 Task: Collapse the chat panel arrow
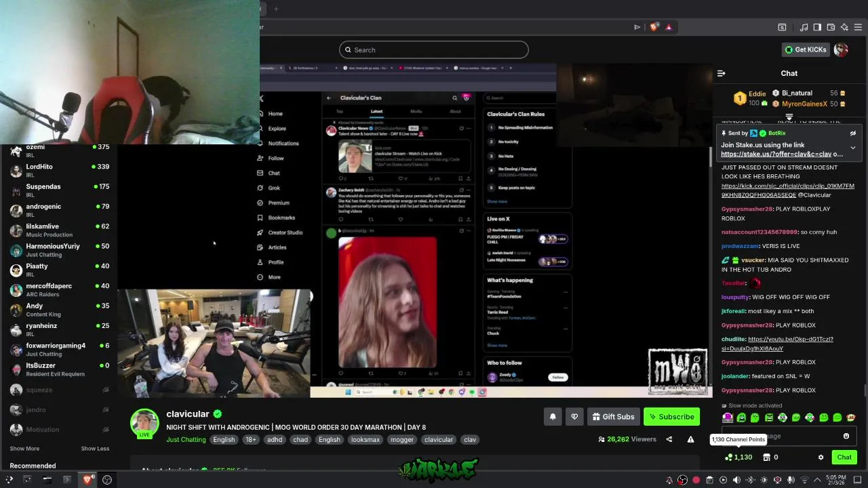tap(722, 73)
